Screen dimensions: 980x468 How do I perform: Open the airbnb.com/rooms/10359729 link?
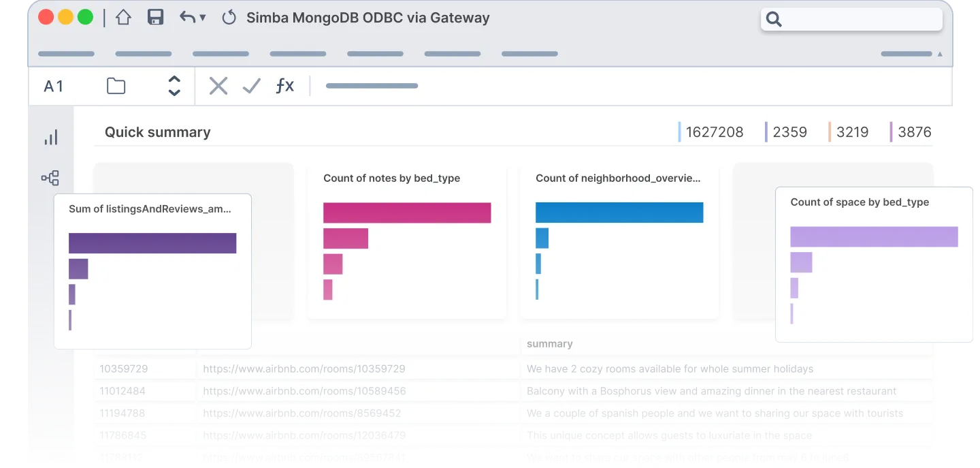tap(304, 369)
